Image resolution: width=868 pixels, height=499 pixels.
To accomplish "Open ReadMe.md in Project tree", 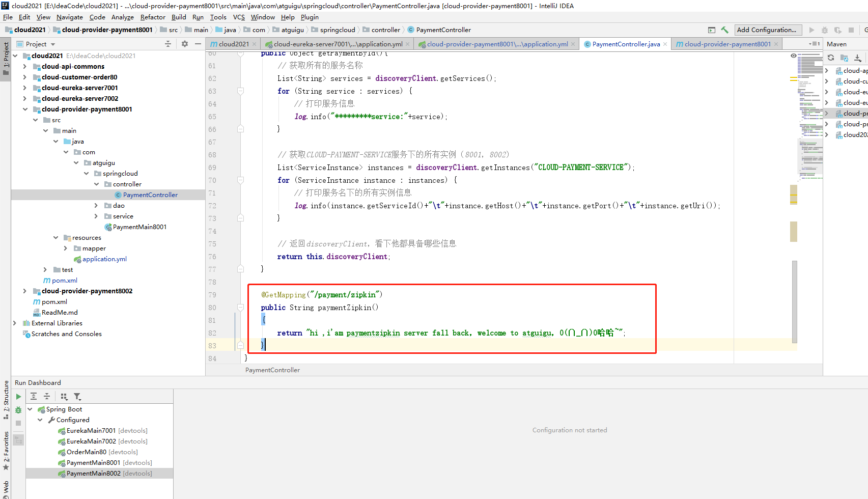I will 60,313.
